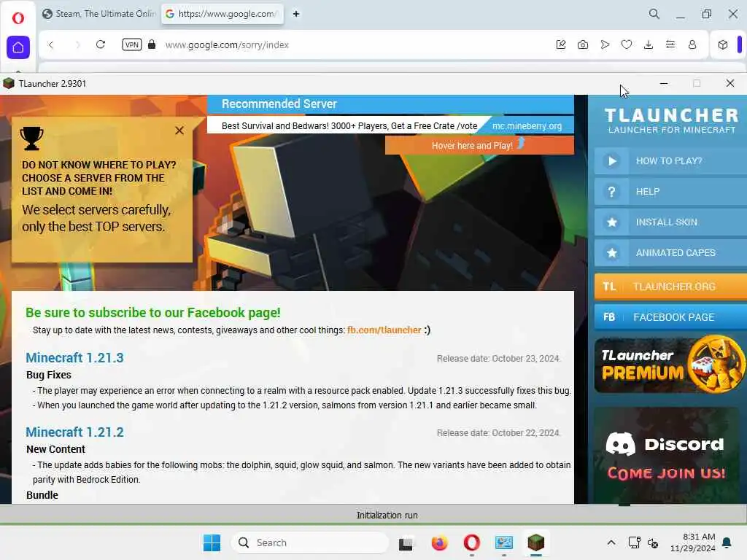
Task: Toggle the VPN badge in address bar
Action: 132,44
